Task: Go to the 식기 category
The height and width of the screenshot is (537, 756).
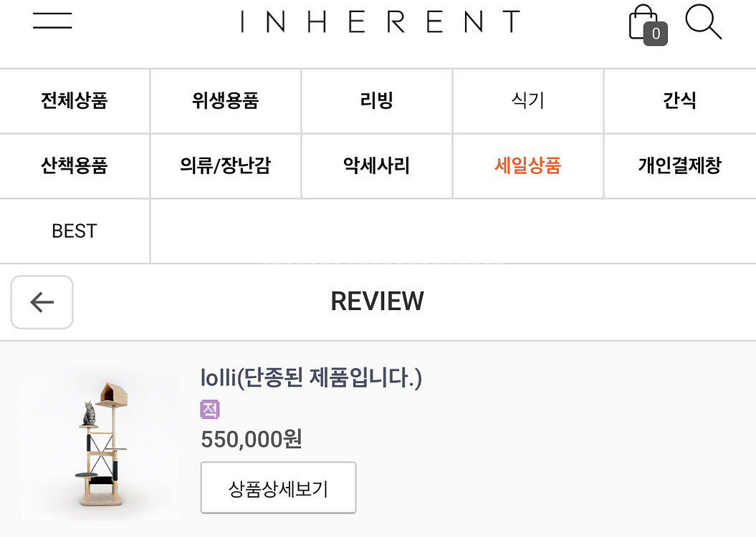Action: (x=528, y=101)
